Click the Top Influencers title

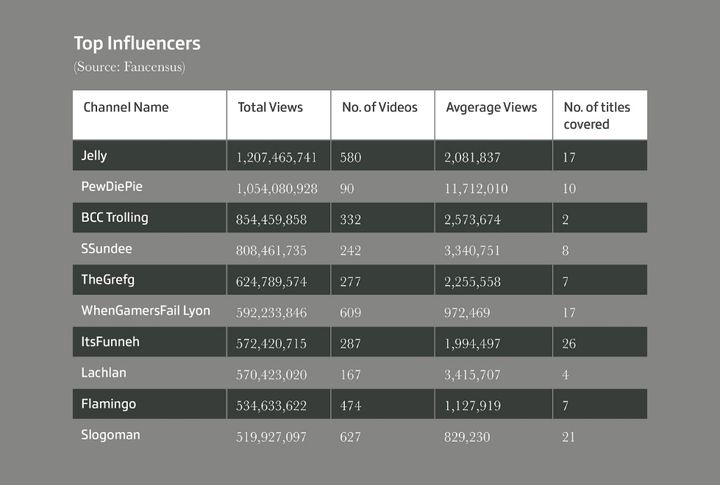(x=137, y=44)
